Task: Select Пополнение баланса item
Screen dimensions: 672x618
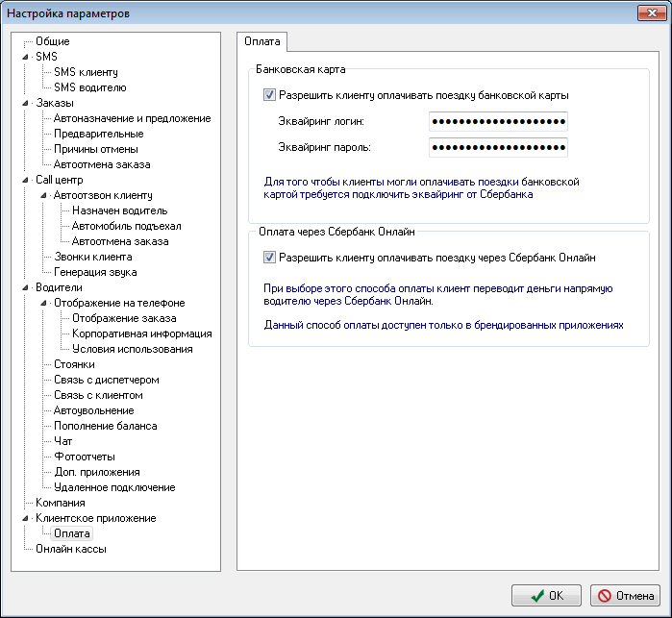Action: click(106, 426)
